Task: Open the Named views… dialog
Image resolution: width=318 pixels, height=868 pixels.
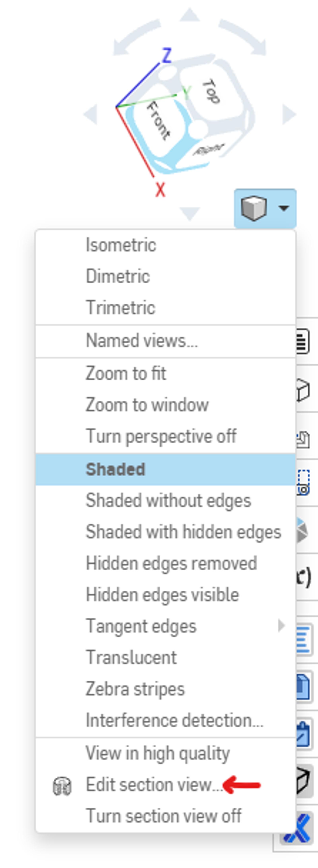Action: pos(142,341)
